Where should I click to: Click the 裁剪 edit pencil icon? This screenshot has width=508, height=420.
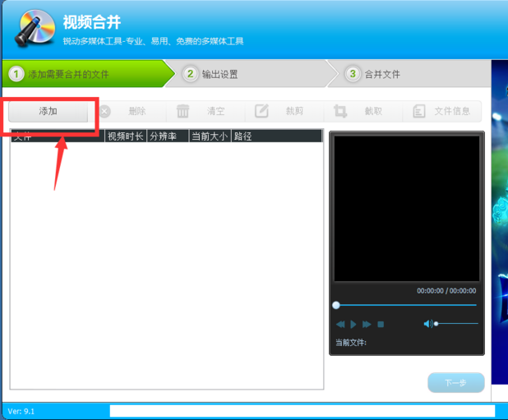point(261,111)
